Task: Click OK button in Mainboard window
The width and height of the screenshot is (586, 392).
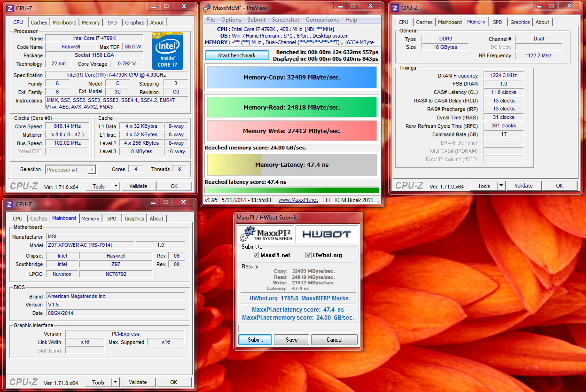Action: tap(174, 382)
